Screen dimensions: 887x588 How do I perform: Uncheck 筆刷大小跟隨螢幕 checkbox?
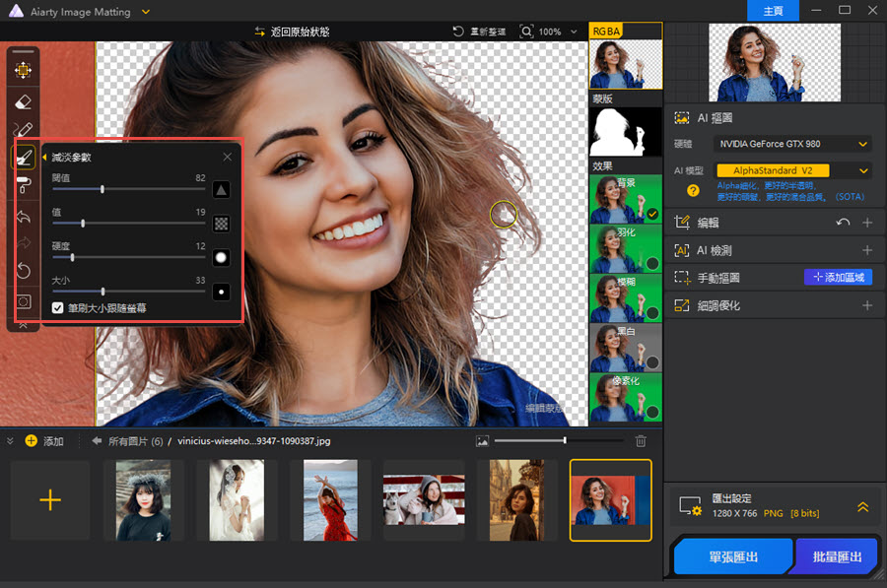(58, 307)
